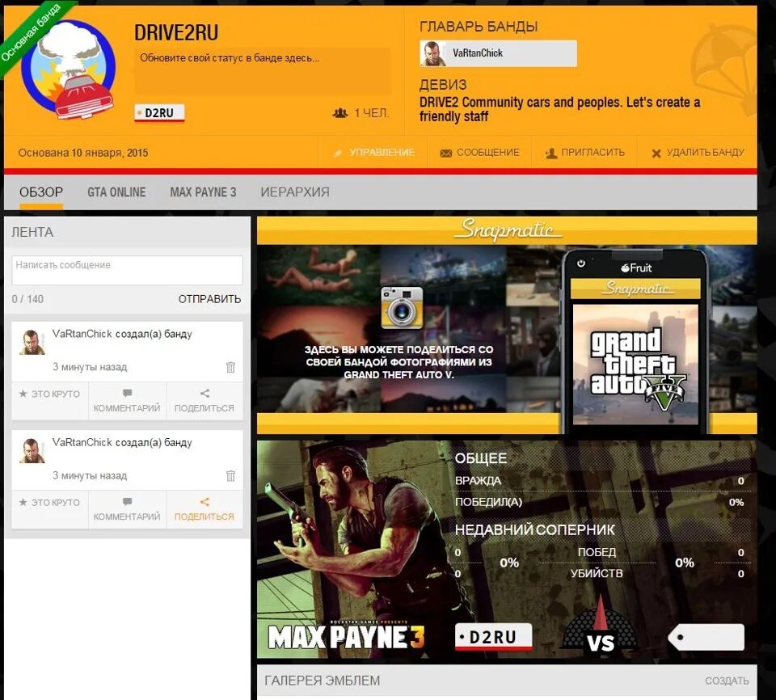The image size is (776, 700).
Task: Click the X icon beside УДАЛИТЬ БАНДУ
Action: pyautogui.click(x=656, y=154)
